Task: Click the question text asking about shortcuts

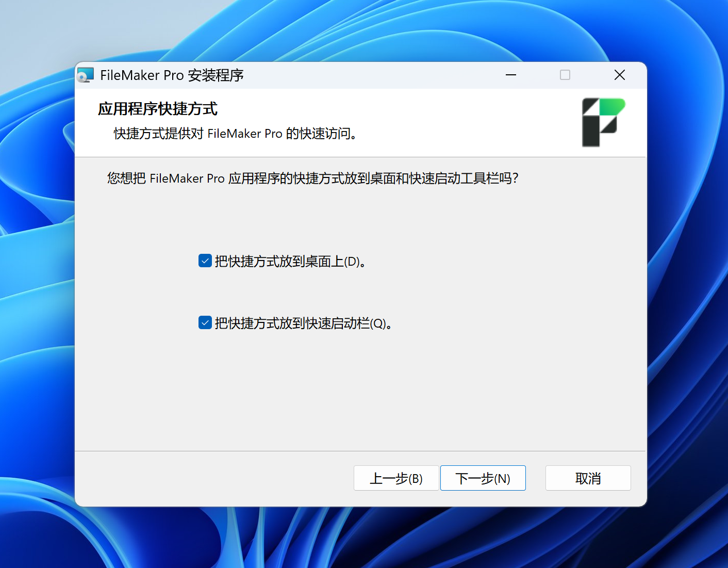Action: click(312, 178)
